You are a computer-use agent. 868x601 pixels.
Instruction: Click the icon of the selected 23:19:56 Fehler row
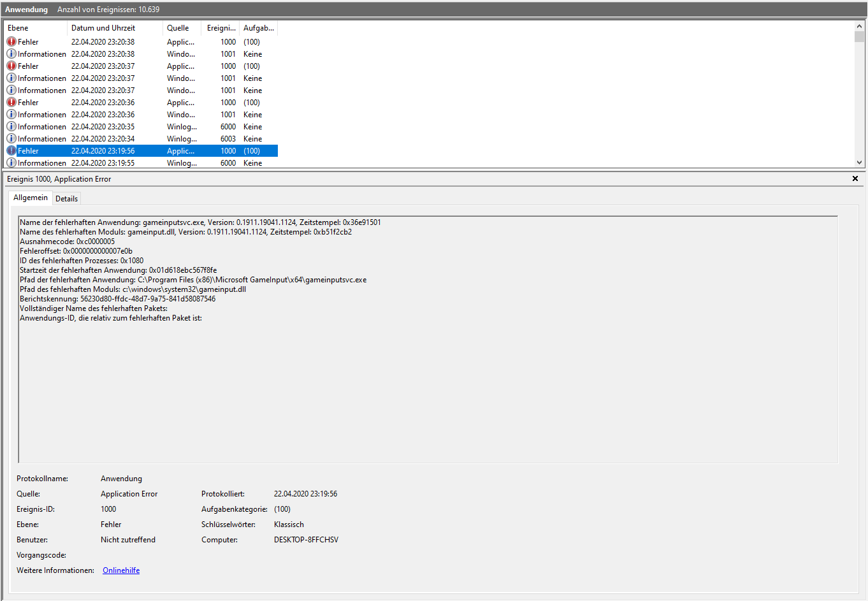click(11, 150)
